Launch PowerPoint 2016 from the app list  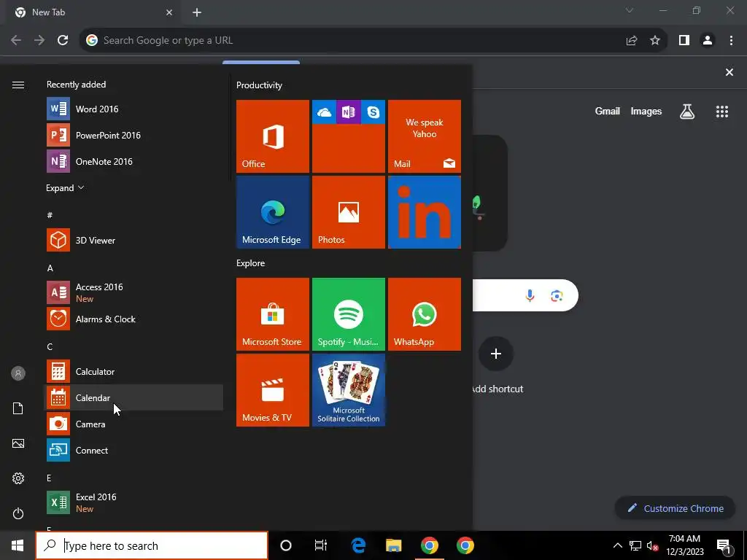(x=133, y=135)
